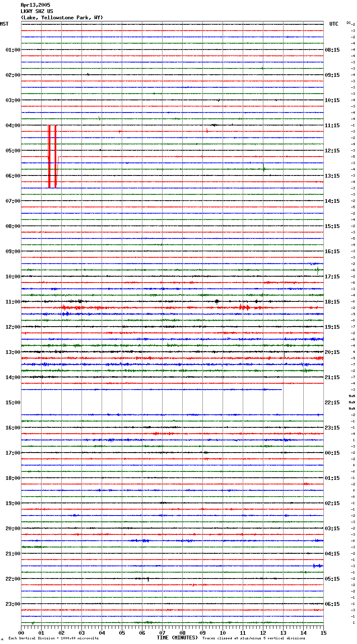Select the 14:00 MST time label
The width and height of the screenshot is (357, 644).
13,377
